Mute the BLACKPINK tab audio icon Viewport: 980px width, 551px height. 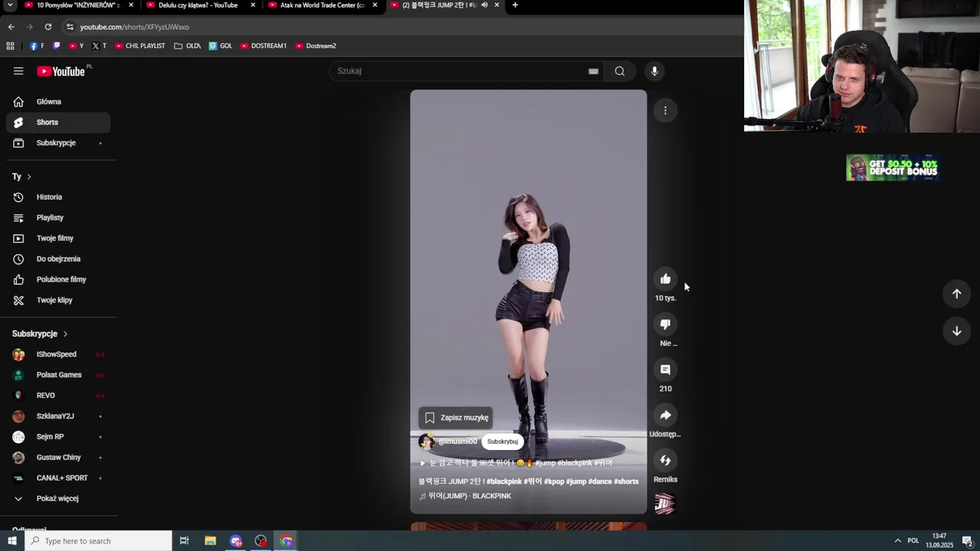click(x=485, y=5)
